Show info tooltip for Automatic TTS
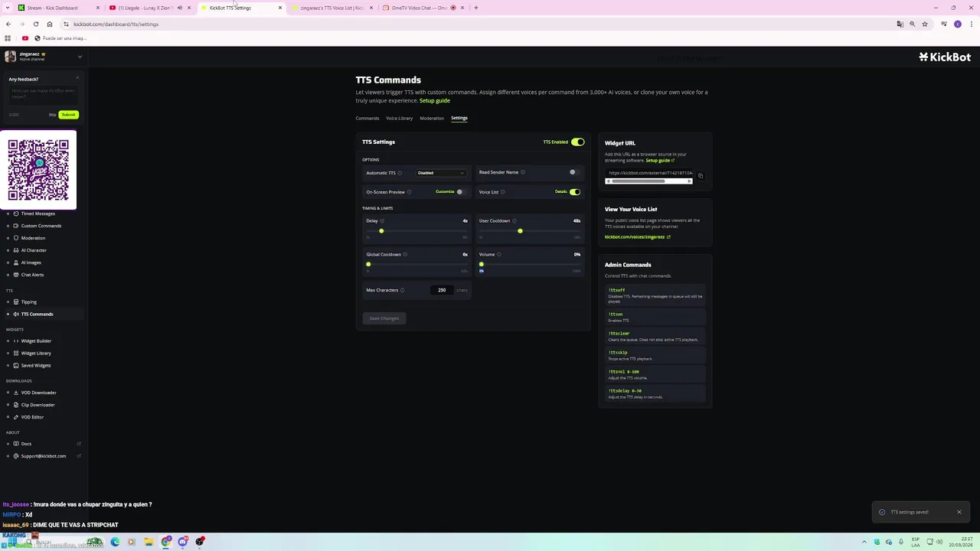 (x=400, y=173)
